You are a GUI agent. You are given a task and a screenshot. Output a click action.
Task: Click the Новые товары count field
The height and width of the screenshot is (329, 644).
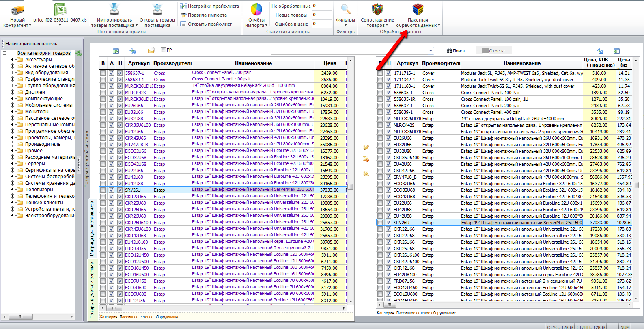coord(322,15)
